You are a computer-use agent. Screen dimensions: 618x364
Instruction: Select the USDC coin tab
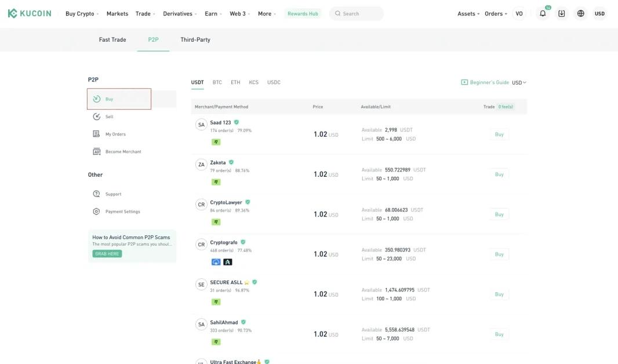point(274,82)
